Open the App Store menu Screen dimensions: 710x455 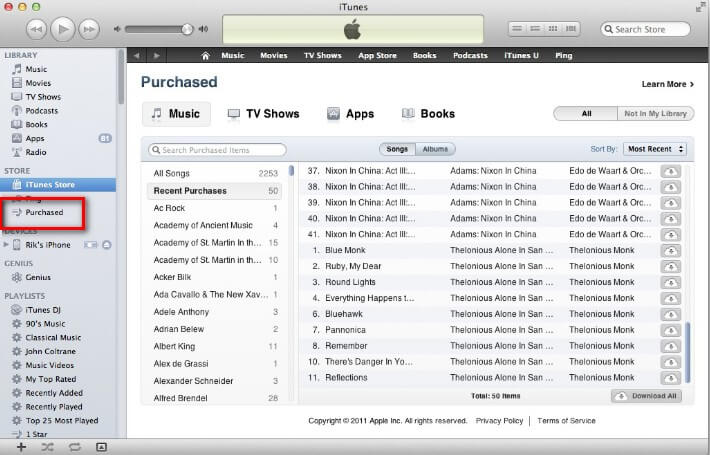click(377, 56)
